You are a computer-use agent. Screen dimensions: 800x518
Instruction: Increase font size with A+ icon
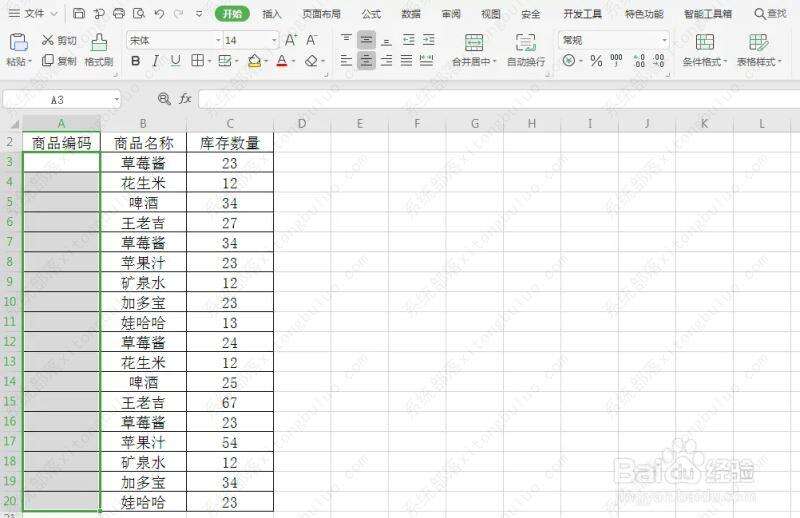tap(291, 40)
